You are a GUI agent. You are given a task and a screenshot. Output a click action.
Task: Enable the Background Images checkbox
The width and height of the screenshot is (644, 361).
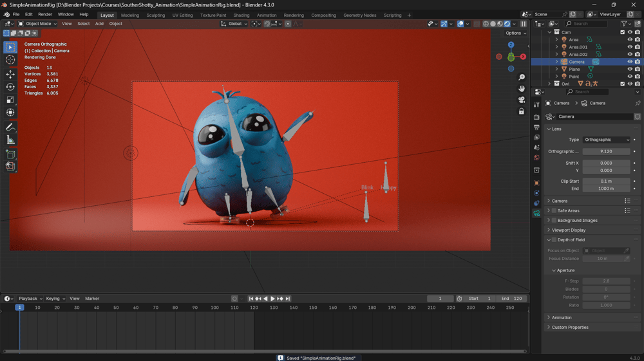click(554, 220)
